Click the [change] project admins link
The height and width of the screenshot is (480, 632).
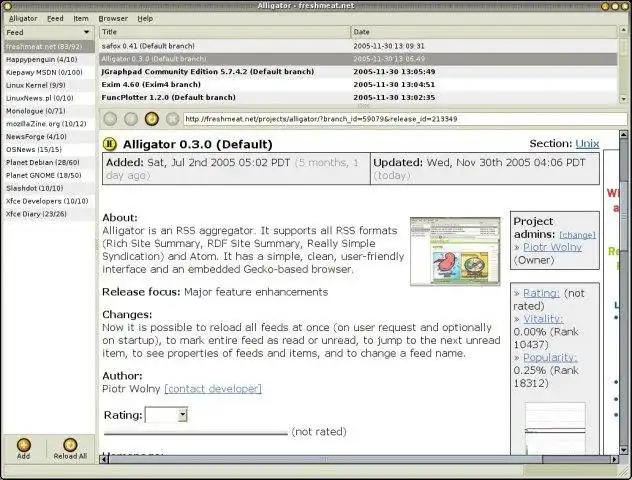pyautogui.click(x=577, y=235)
